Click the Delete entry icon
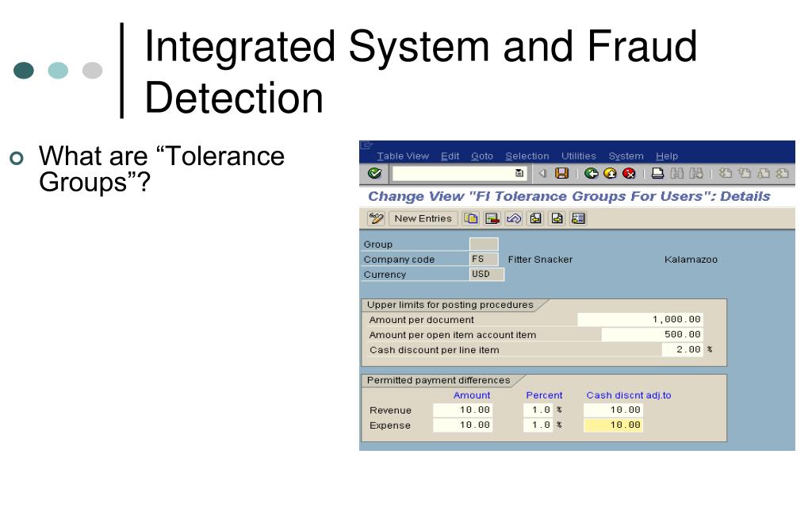The width and height of the screenshot is (812, 508). click(x=492, y=219)
